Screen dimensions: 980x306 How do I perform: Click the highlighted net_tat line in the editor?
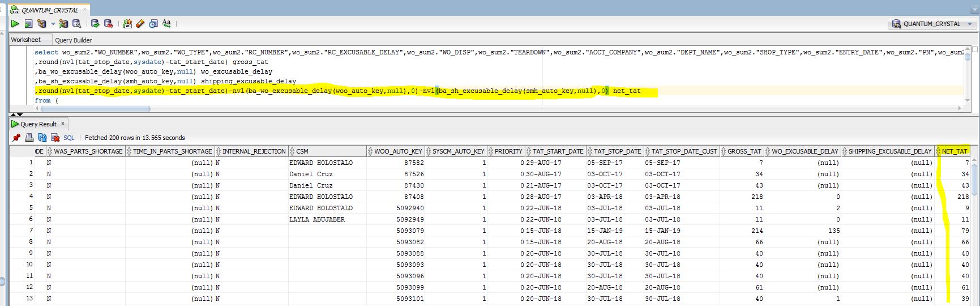(x=338, y=91)
